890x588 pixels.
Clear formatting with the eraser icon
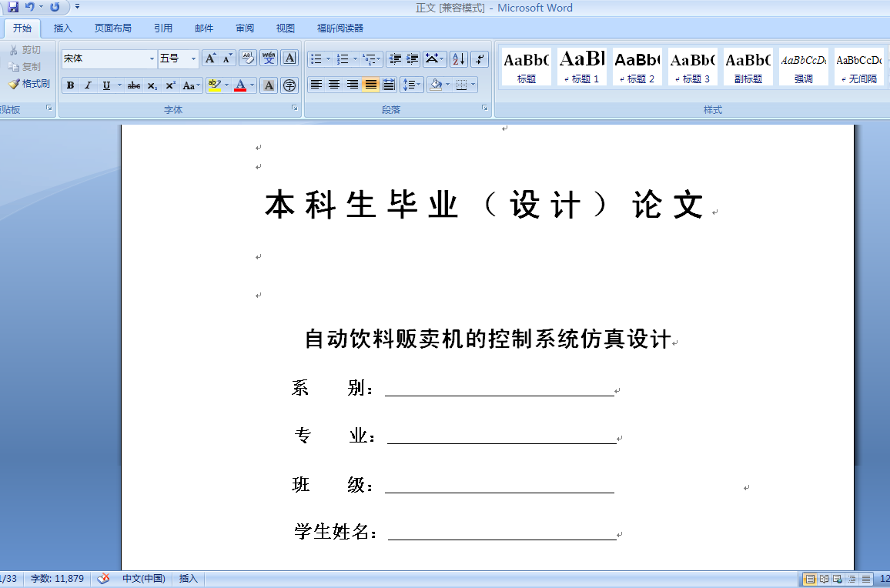[248, 58]
